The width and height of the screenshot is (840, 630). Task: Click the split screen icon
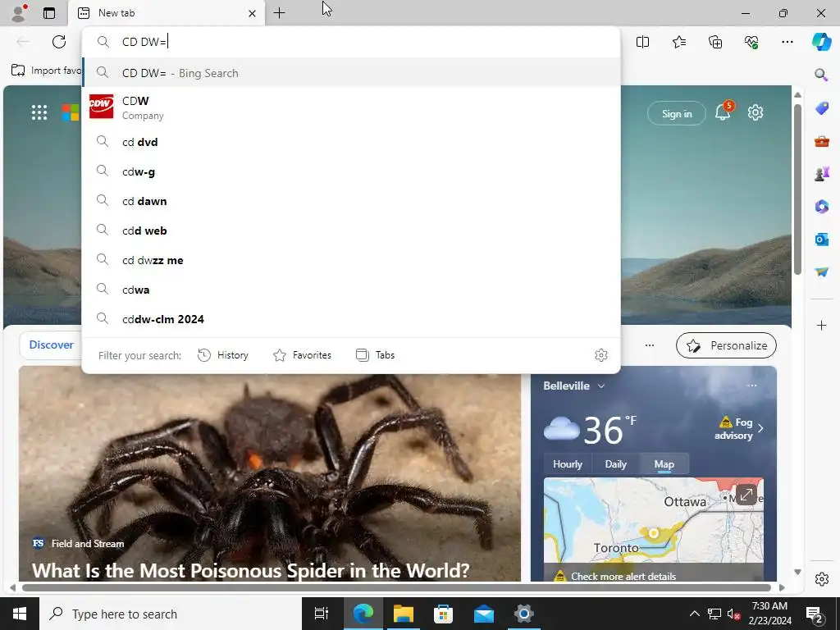[x=642, y=42]
